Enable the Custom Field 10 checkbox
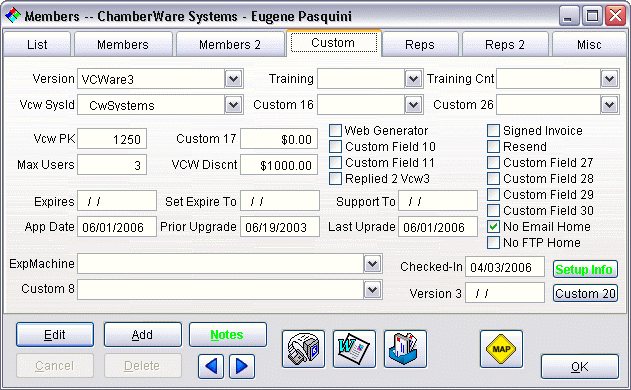Image resolution: width=631 pixels, height=390 pixels. (335, 147)
